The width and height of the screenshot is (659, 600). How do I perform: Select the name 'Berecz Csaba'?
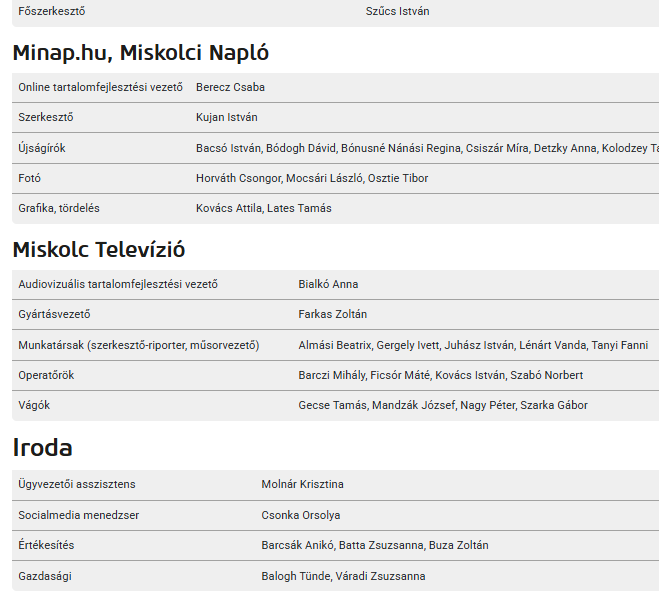click(230, 87)
